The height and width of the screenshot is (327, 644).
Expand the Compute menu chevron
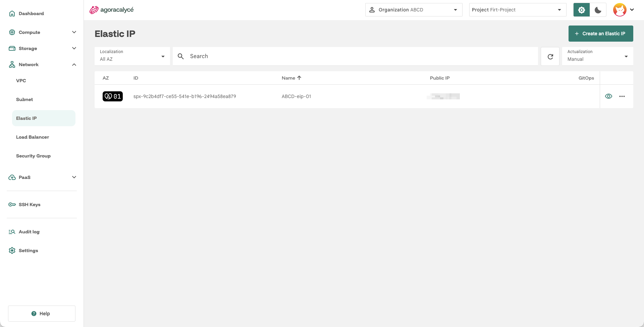(x=74, y=32)
